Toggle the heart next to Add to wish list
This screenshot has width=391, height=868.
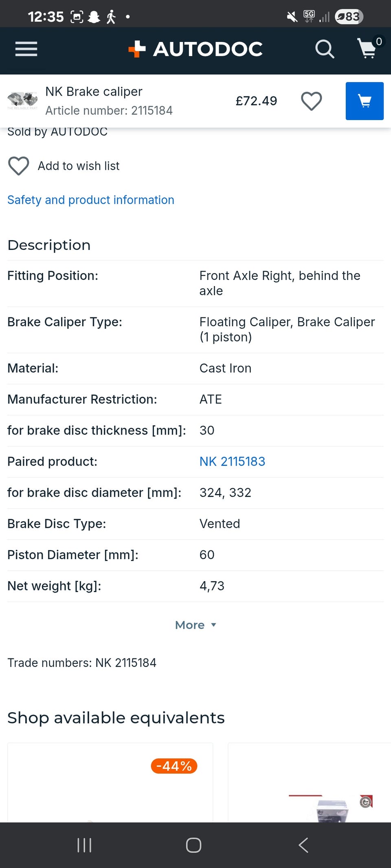[x=19, y=166]
